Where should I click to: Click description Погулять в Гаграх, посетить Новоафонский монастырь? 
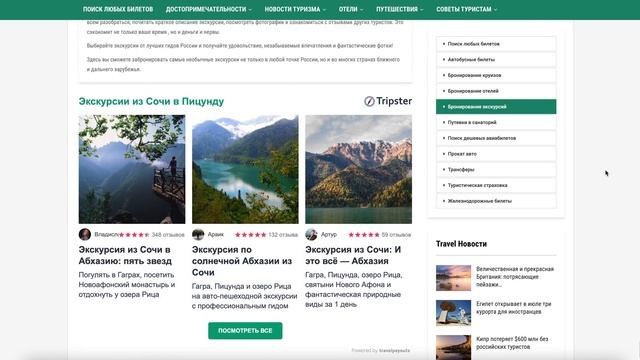point(127,284)
